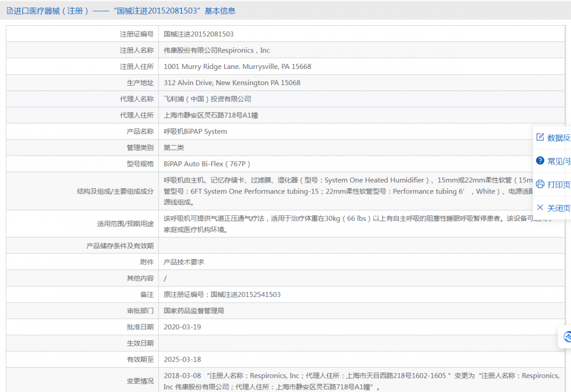Click the 生效日期 row label
This screenshot has width=571, height=392.
tap(140, 343)
